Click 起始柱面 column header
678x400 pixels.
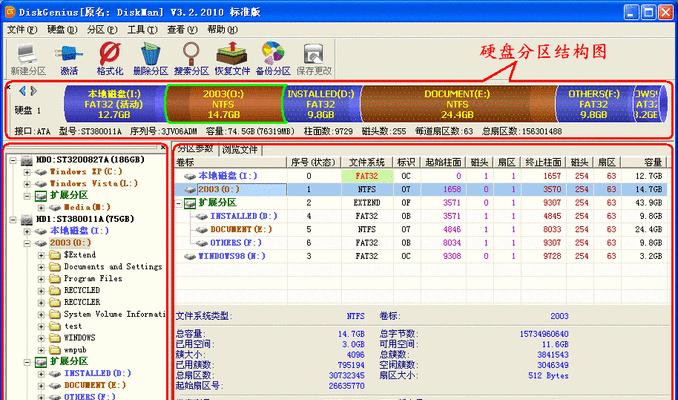coord(443,162)
